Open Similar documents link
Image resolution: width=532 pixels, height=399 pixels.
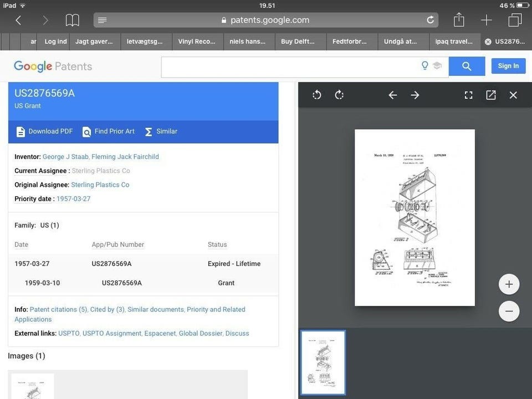point(156,309)
